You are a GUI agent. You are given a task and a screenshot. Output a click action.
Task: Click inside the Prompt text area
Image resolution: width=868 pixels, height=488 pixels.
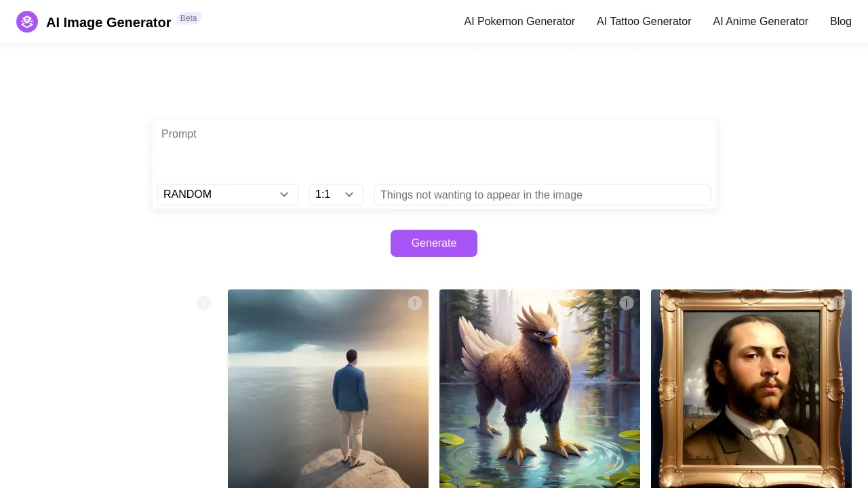[434, 149]
